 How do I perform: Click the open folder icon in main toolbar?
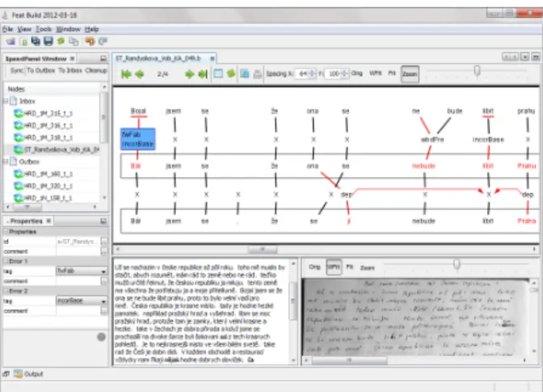point(11,41)
